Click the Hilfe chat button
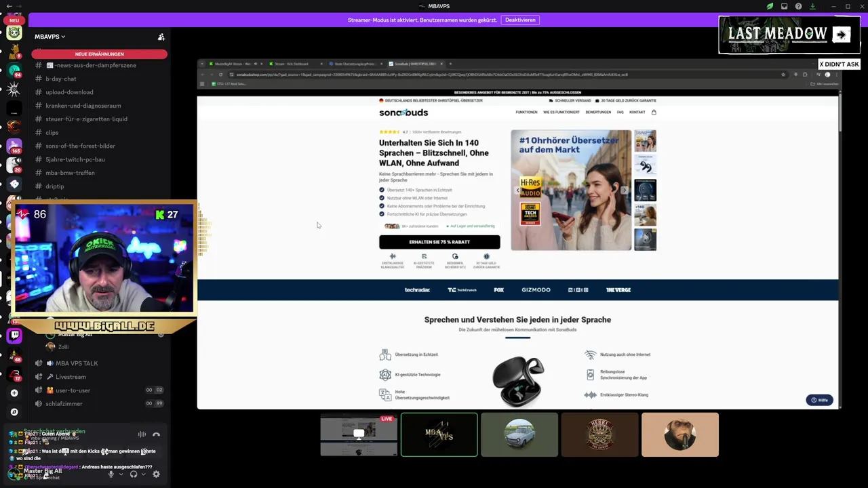 tap(819, 400)
